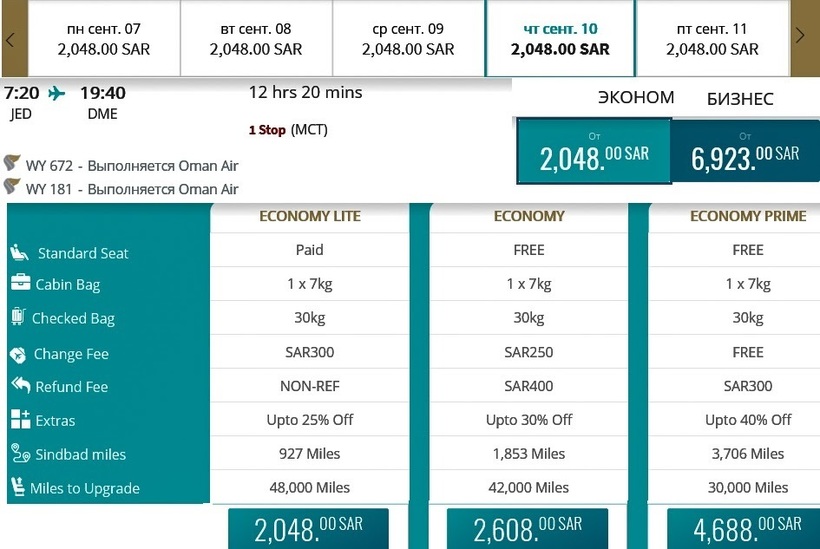
Task: Click the Standard Seat icon
Action: [x=19, y=252]
